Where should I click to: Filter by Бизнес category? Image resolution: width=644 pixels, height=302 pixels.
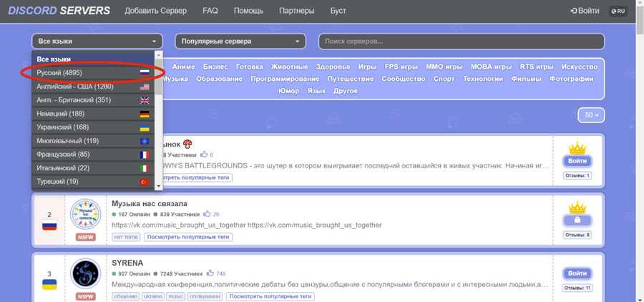tap(215, 67)
